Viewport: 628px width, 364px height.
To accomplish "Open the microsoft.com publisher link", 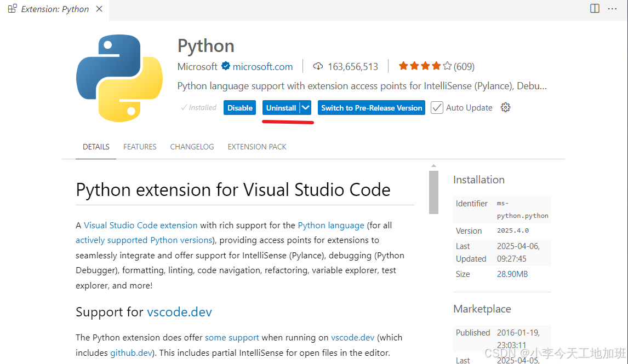I will point(262,66).
